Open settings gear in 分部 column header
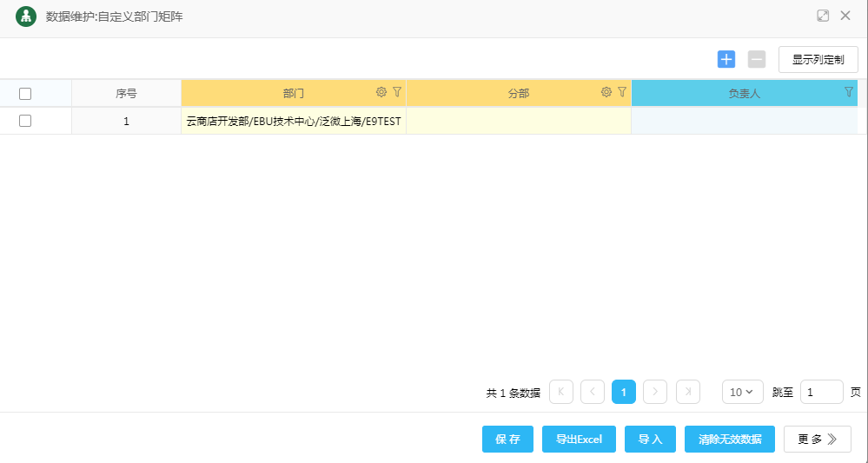868x463 pixels. coord(606,92)
